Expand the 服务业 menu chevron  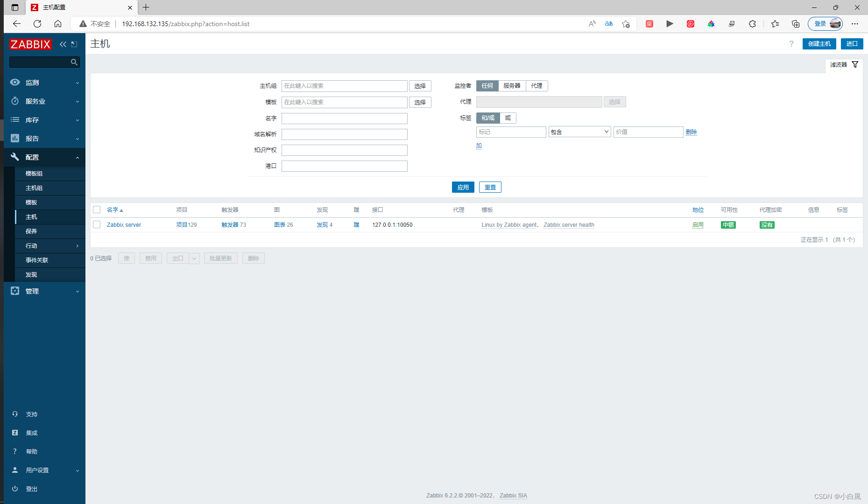click(78, 102)
